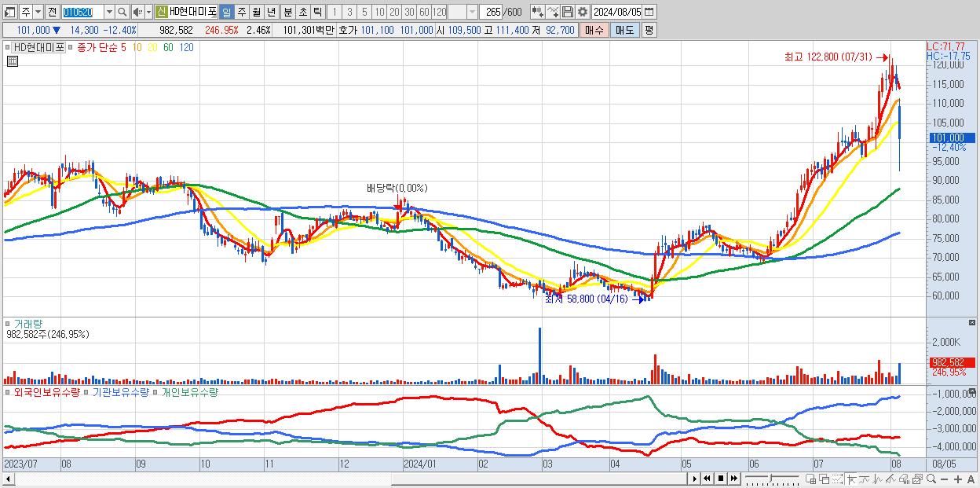The height and width of the screenshot is (488, 980).
Task: Click the scrollbar left arrow in the bottom-left corner
Action: [7, 479]
